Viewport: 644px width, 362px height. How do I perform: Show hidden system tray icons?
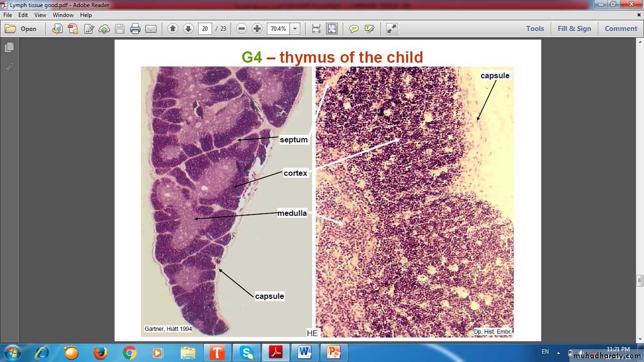(558, 352)
